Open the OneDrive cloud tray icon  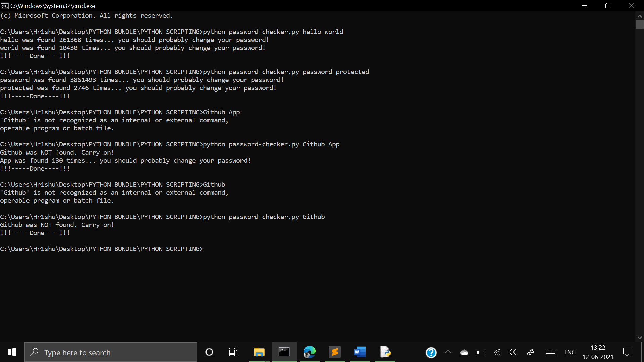click(x=464, y=352)
